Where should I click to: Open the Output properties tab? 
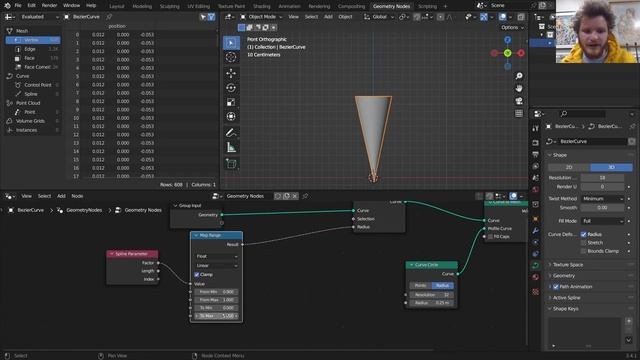point(536,155)
